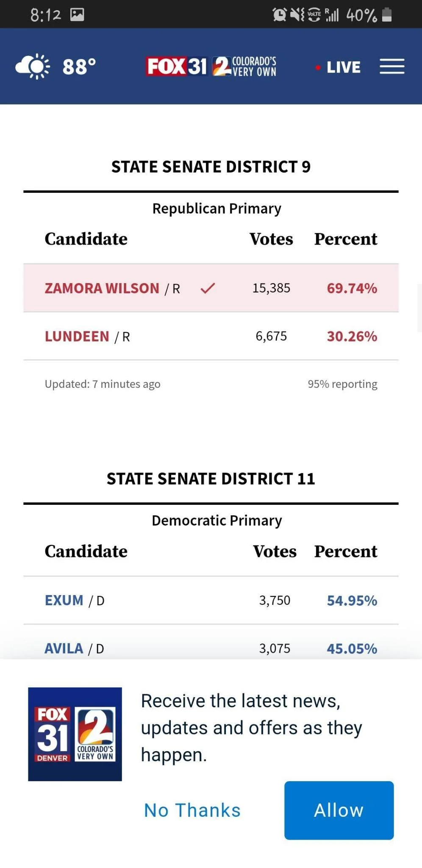Image resolution: width=422 pixels, height=868 pixels.
Task: Decline notifications with No Thanks
Action: point(192,810)
